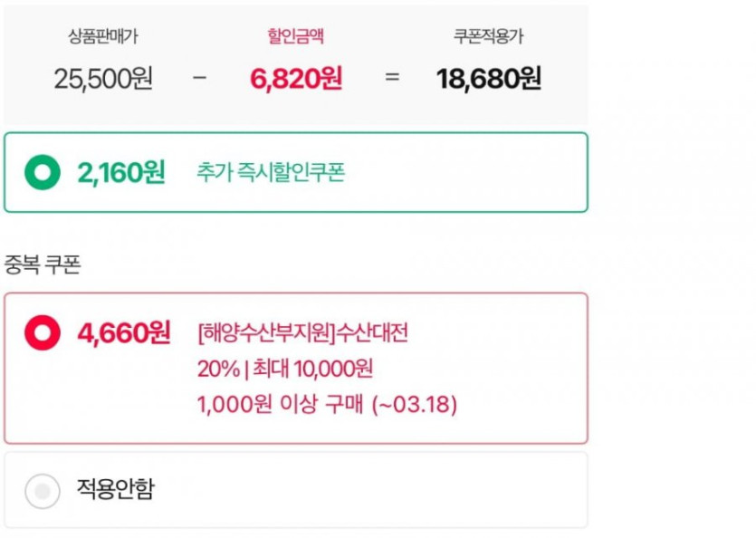The image size is (756, 538).
Task: Click the 2,160원 discount amount
Action: pyautogui.click(x=121, y=172)
